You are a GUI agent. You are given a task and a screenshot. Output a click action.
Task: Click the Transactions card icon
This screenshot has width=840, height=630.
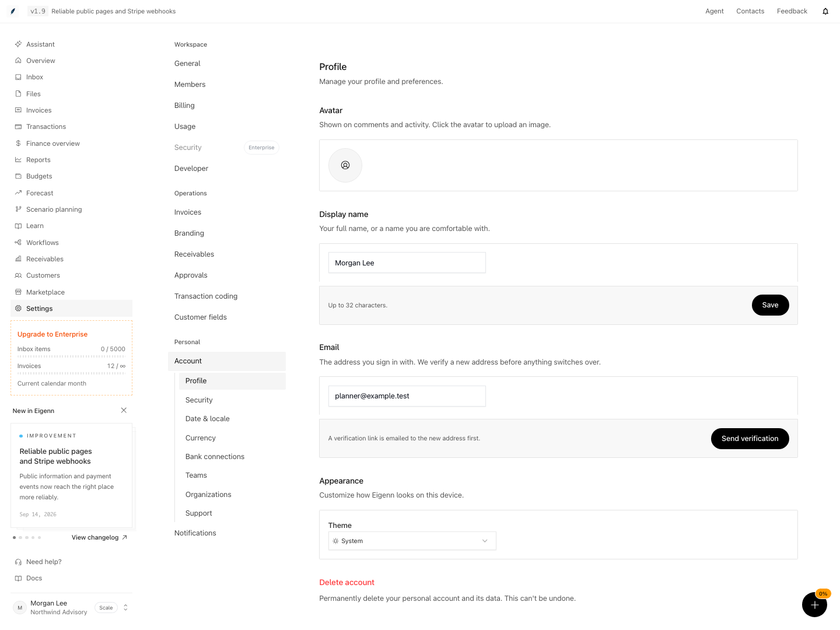18,127
